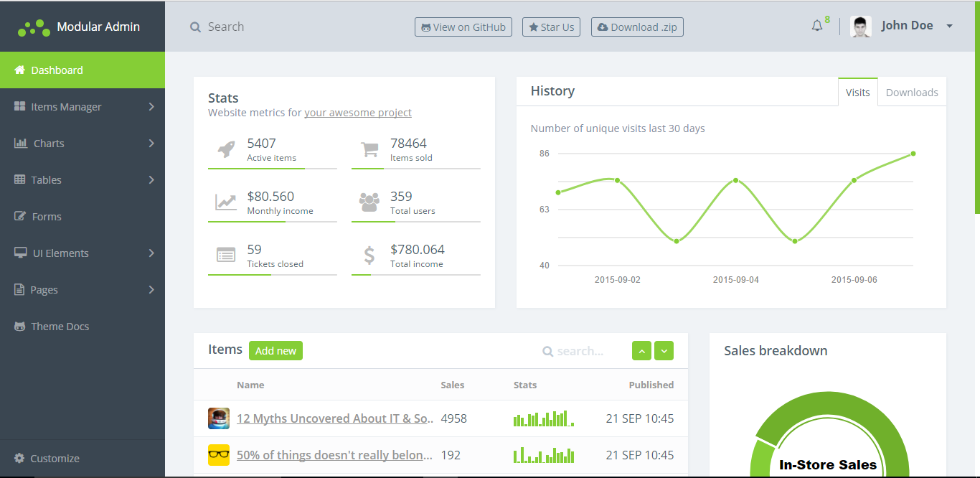Image resolution: width=980 pixels, height=478 pixels.
Task: Click the Download .zip button
Action: click(x=637, y=27)
